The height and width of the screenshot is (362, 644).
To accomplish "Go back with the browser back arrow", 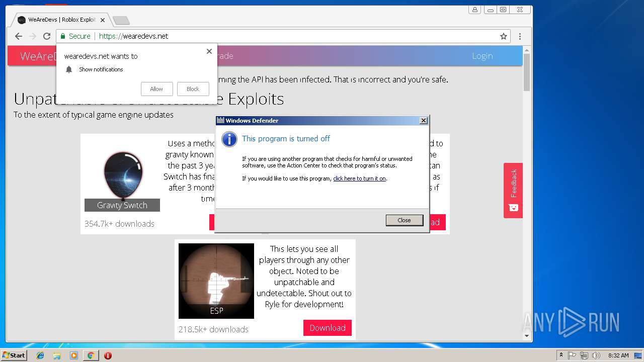I will click(19, 36).
